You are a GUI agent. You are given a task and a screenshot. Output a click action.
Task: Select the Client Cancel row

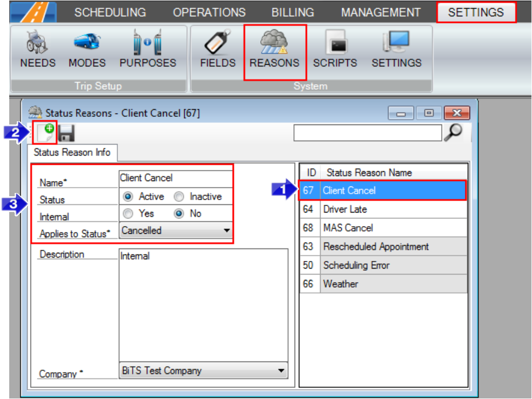(383, 190)
